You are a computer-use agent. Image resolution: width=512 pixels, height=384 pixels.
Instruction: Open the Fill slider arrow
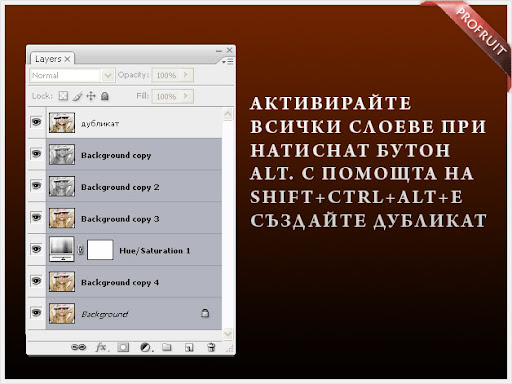coord(186,96)
